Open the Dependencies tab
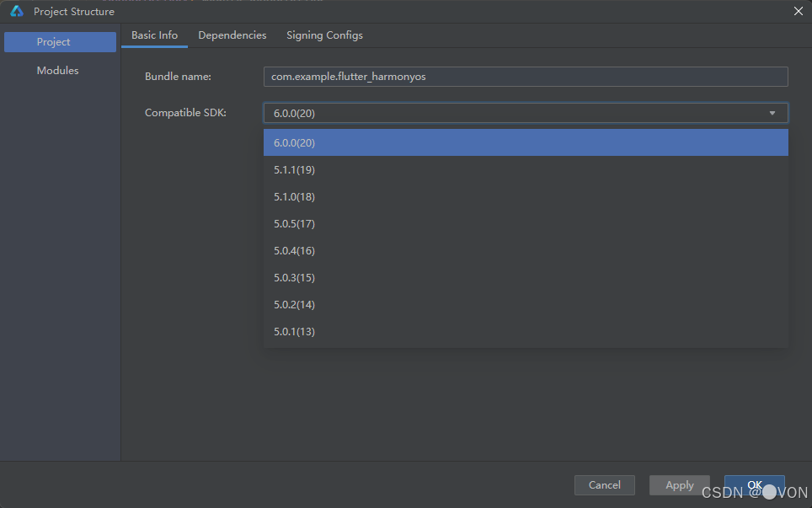Screen dimensions: 812x508 232,35
